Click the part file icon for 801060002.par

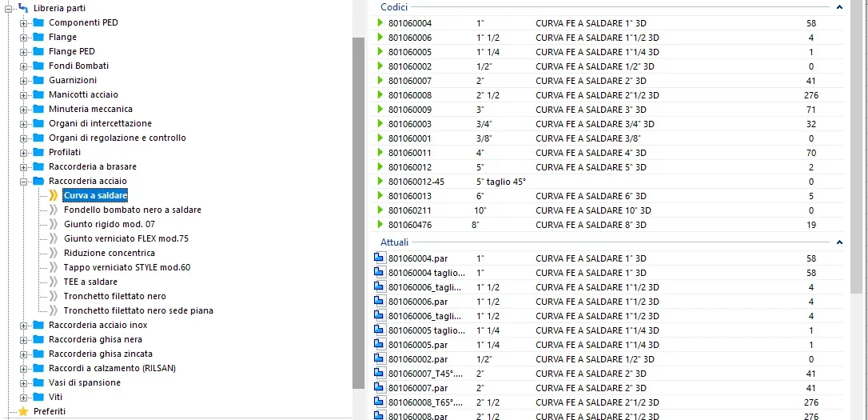pos(380,359)
